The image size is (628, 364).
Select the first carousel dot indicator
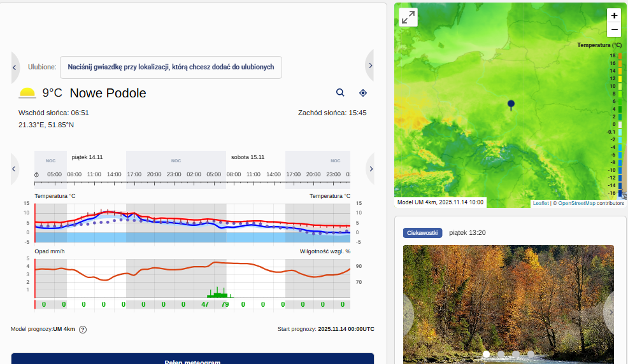(x=486, y=354)
